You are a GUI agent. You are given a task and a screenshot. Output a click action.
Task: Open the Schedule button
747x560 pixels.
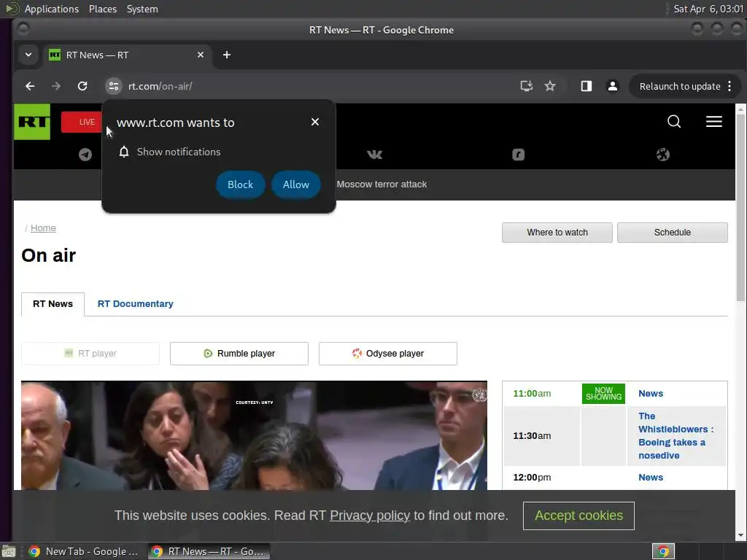(x=672, y=233)
